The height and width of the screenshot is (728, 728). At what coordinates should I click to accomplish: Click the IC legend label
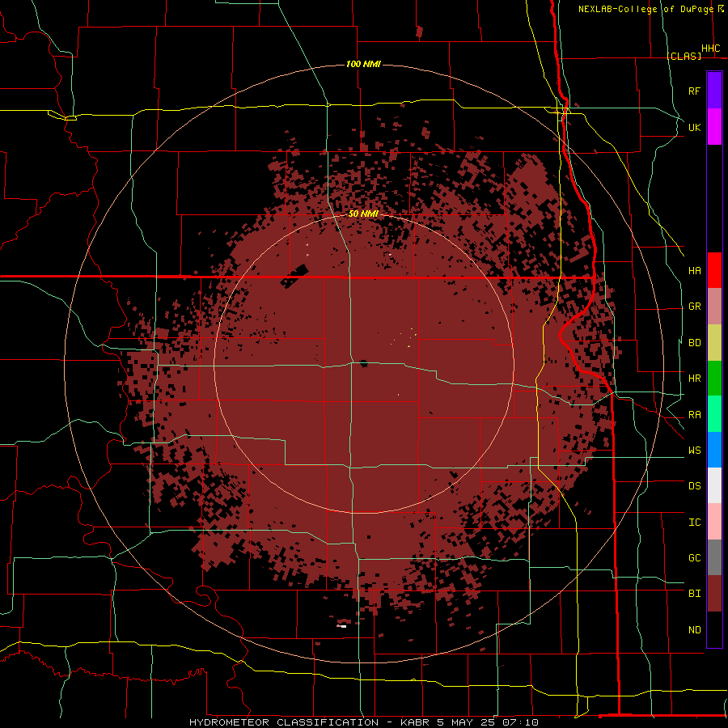coord(694,522)
